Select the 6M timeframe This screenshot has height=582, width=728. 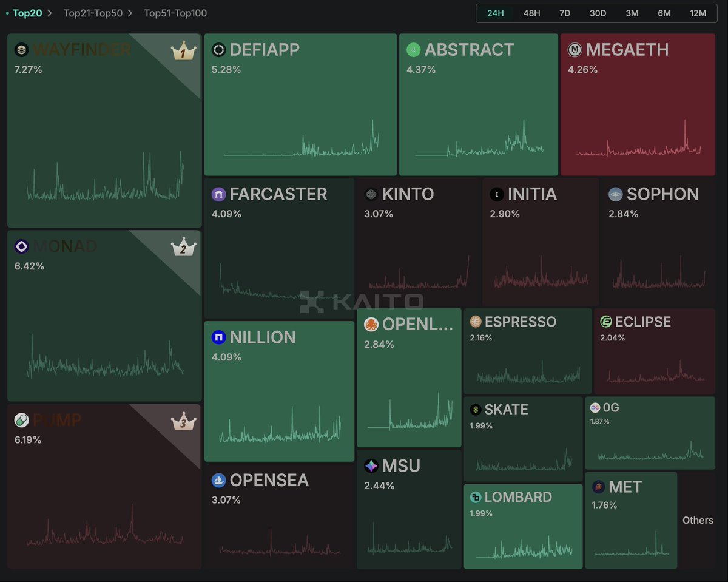click(x=664, y=13)
